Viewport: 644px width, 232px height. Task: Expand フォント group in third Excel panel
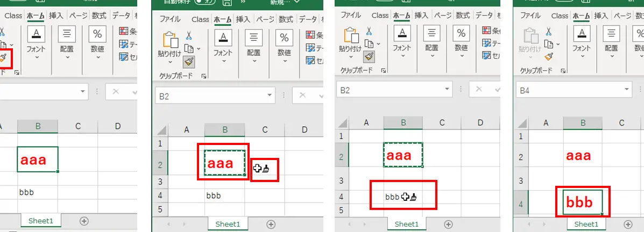point(402,56)
